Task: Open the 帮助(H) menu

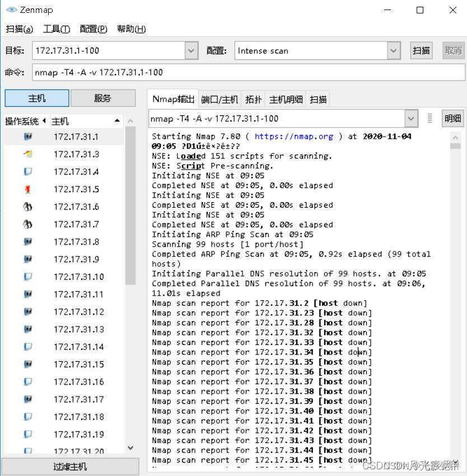Action: point(131,29)
